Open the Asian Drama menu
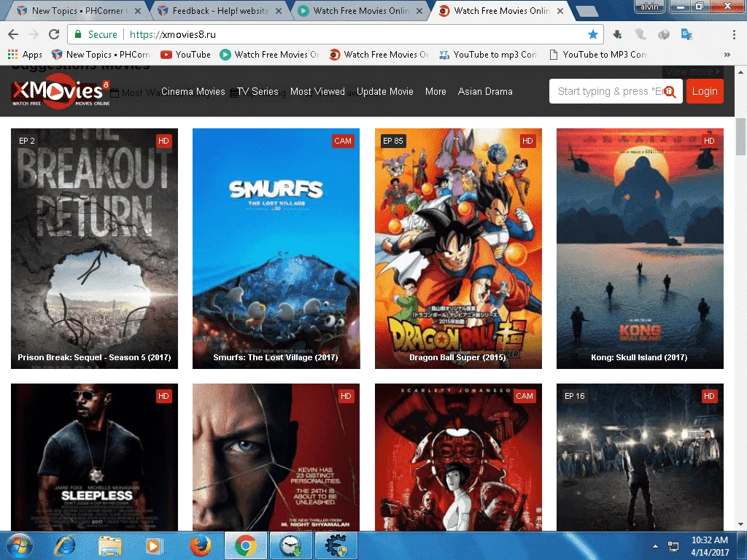747x560 pixels. tap(485, 91)
